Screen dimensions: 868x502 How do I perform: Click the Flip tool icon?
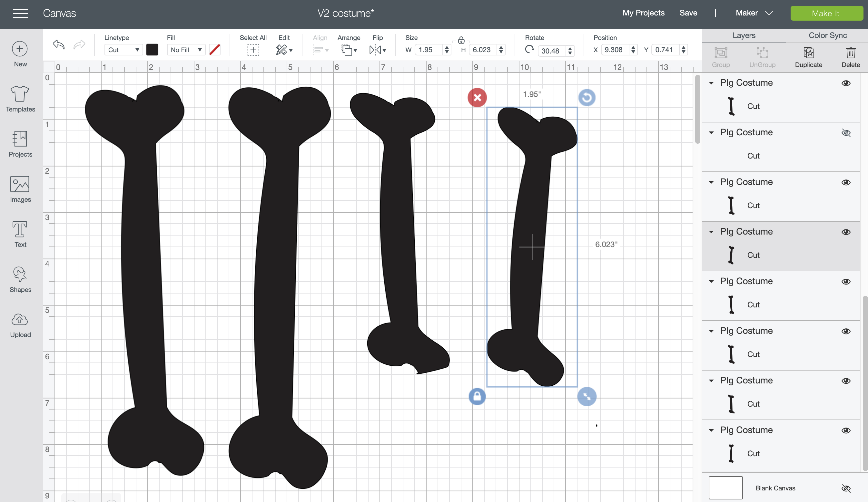pos(375,50)
